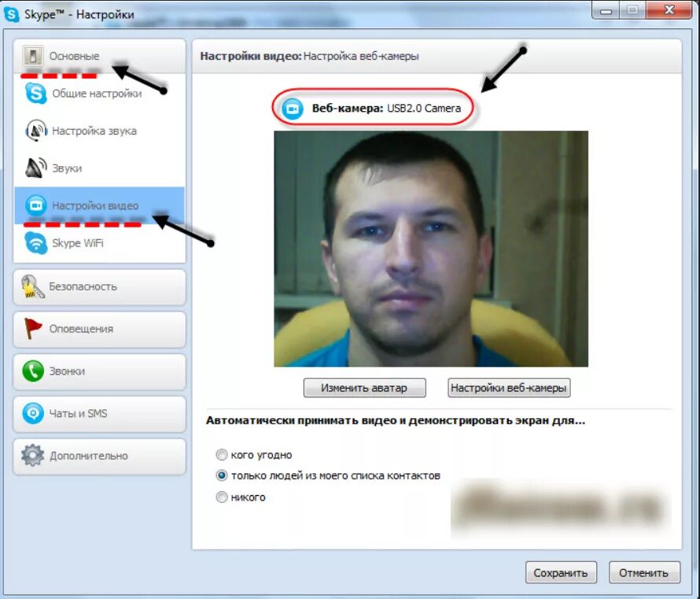
Task: Click the speaker icon for Звуки
Action: 35,168
